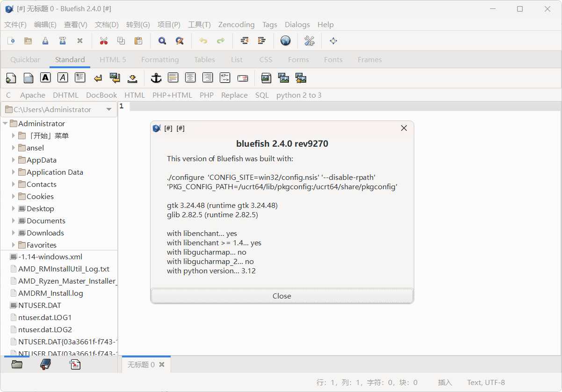
Task: Click the Find magnifier icon
Action: [x=162, y=41]
